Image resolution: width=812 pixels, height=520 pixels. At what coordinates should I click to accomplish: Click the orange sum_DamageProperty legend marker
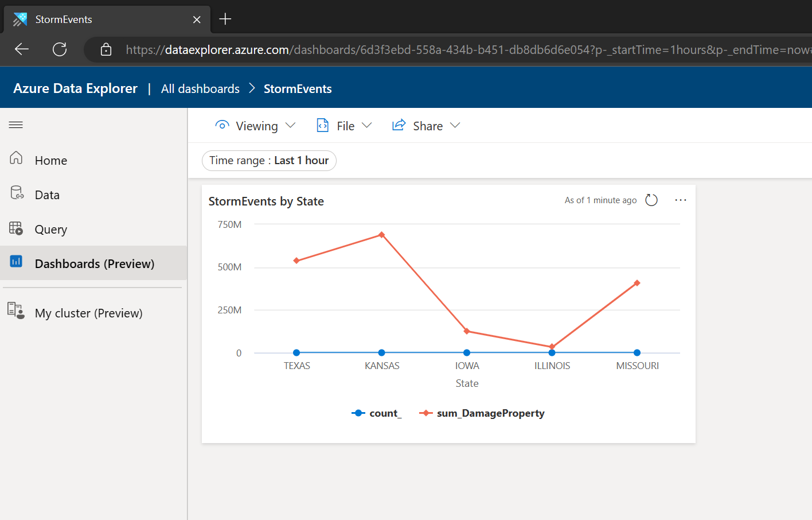pos(426,413)
